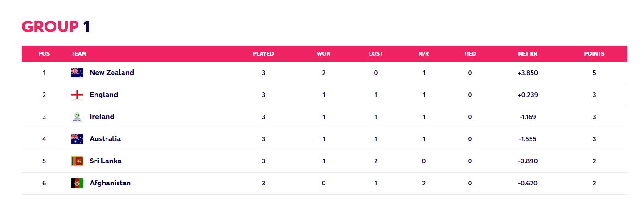644x213 pixels.
Task: Open the New Zealand team name link
Action: pyautogui.click(x=112, y=73)
